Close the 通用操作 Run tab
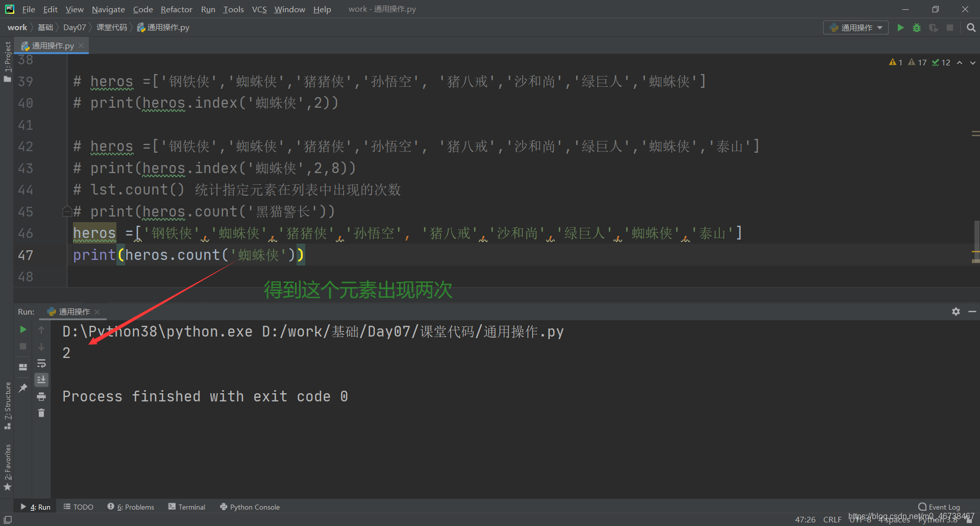This screenshot has height=526, width=980. 97,312
